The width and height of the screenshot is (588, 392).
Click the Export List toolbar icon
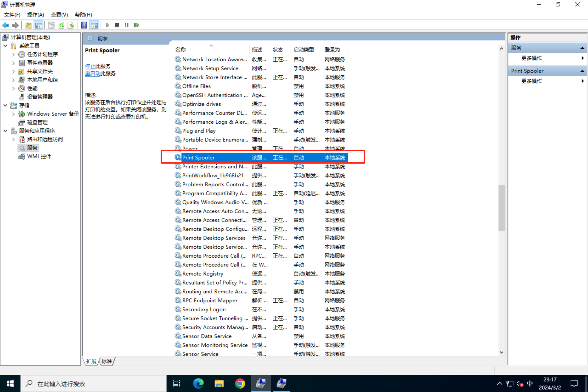(x=71, y=25)
